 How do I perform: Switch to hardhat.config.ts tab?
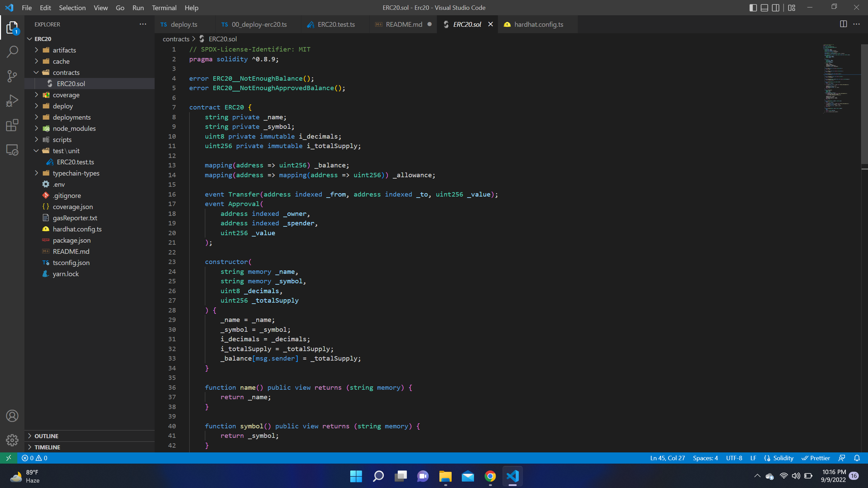click(x=538, y=24)
